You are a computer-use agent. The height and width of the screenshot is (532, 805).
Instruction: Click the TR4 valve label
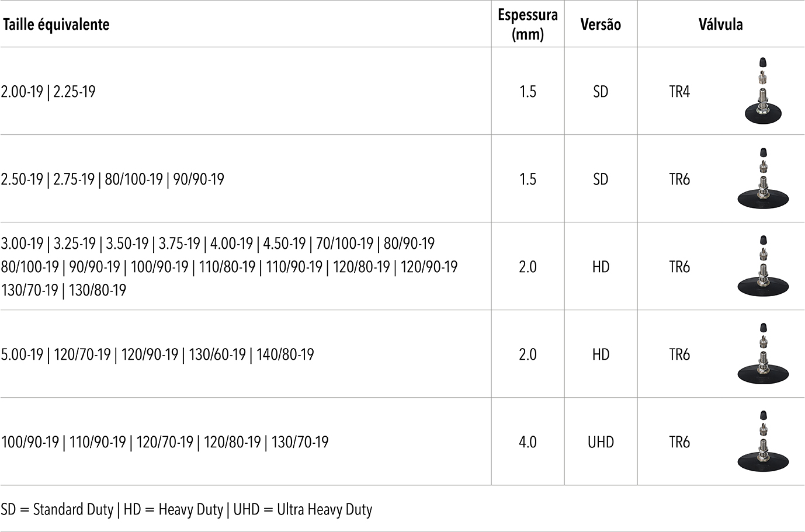coord(679,92)
